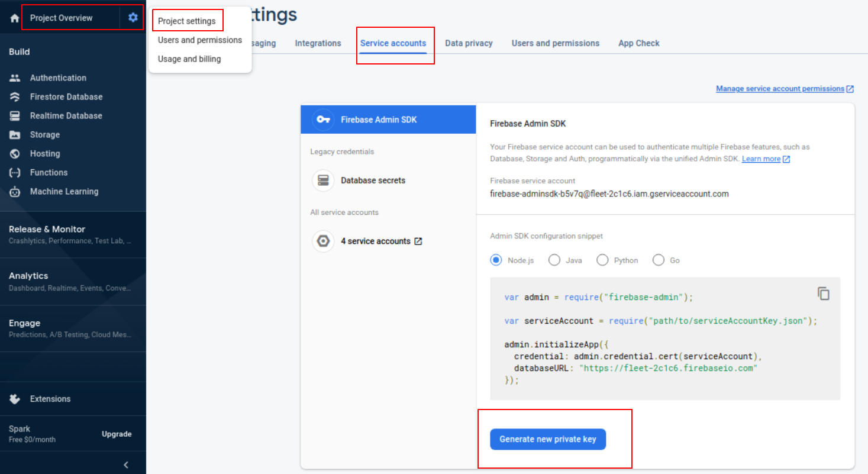Click the Authentication people icon
This screenshot has width=868, height=474.
click(x=15, y=78)
